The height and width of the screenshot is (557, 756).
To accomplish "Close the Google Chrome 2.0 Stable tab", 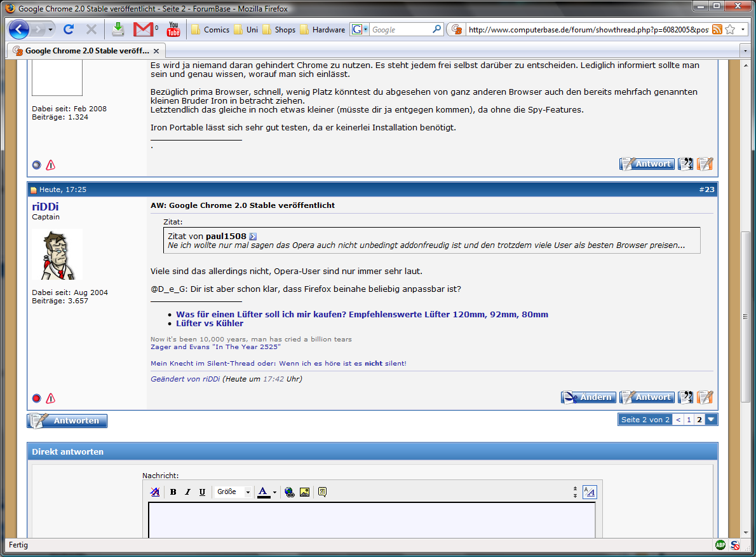I will pyautogui.click(x=156, y=51).
